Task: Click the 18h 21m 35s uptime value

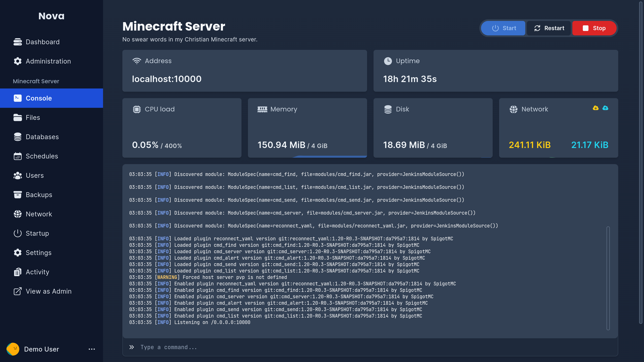Action: pos(410,79)
